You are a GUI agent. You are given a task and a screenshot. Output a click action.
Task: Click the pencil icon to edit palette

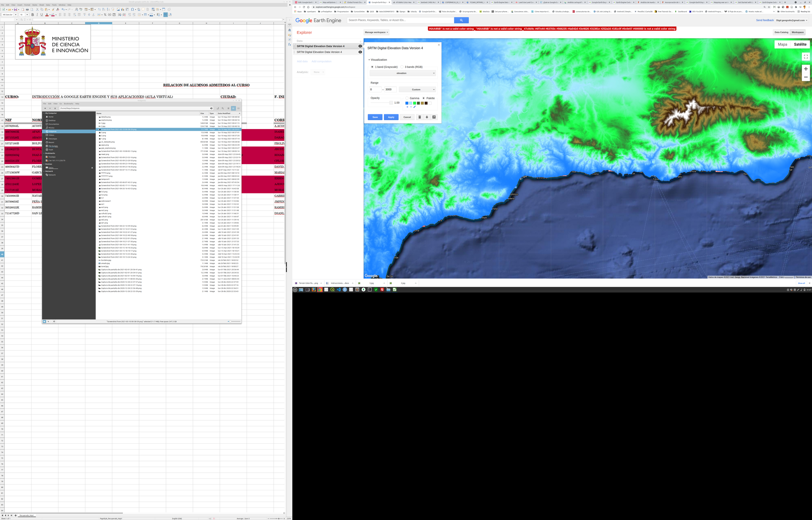tap(415, 107)
